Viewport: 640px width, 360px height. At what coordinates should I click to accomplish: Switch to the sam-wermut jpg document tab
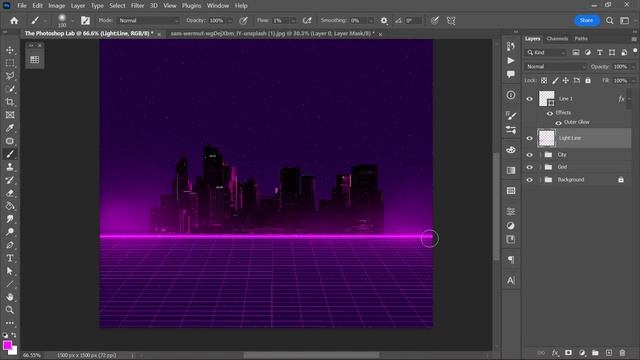pos(273,33)
